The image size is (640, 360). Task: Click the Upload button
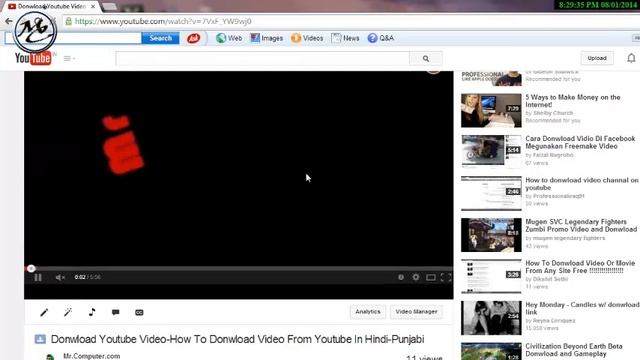coord(597,58)
